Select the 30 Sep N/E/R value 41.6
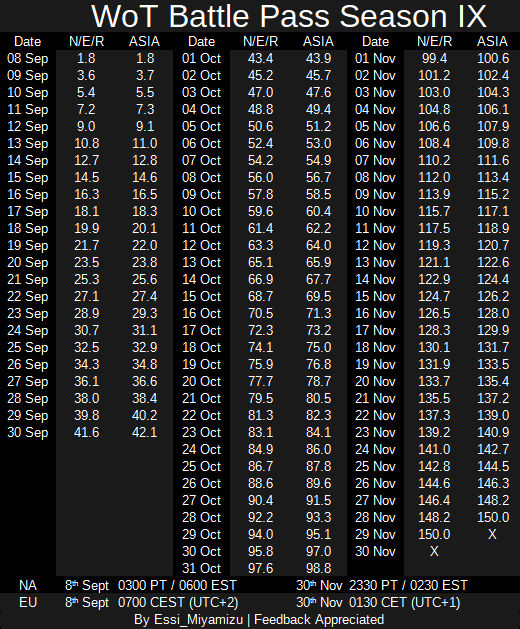520x629 pixels. click(x=86, y=432)
